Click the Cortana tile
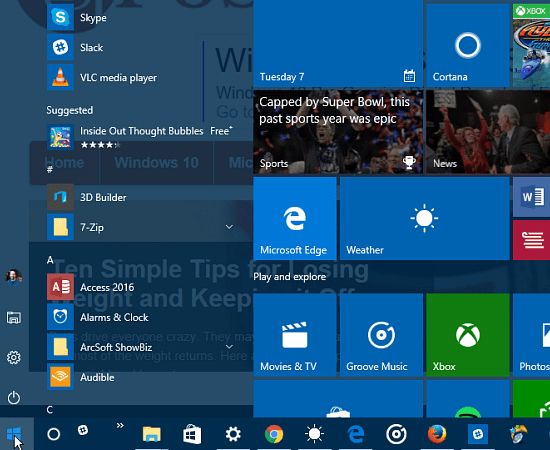 468,45
